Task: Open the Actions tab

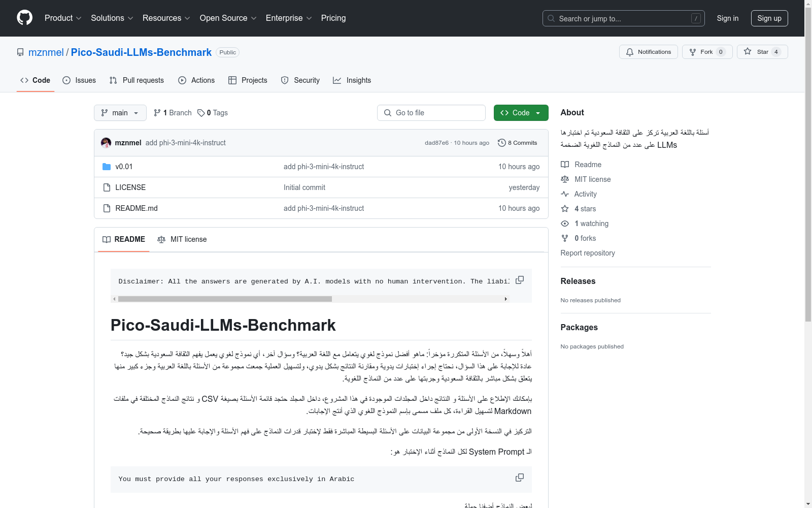Action: 196,80
